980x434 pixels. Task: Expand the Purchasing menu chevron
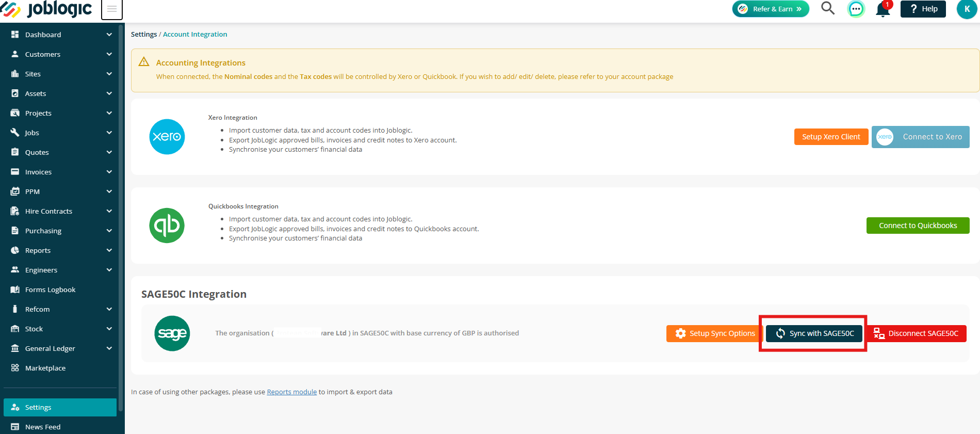(109, 231)
